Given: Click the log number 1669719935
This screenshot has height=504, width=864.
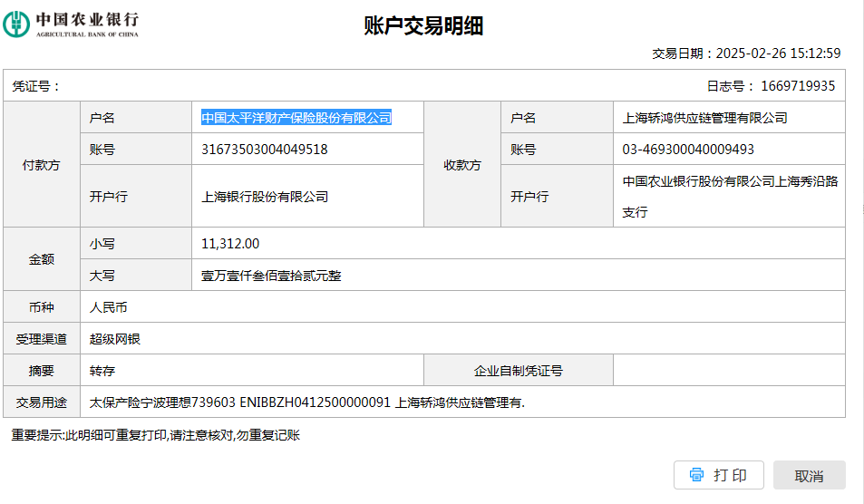Looking at the screenshot, I should pos(798,86).
